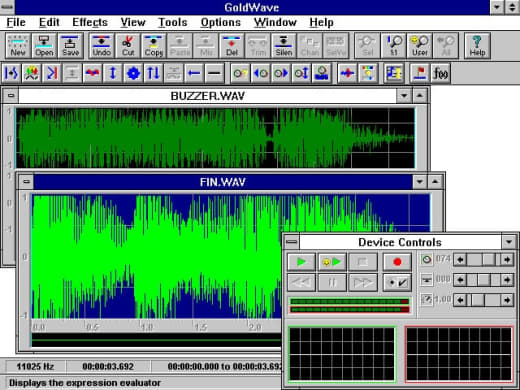
Task: Click the Copy toolbar button
Action: [x=154, y=45]
